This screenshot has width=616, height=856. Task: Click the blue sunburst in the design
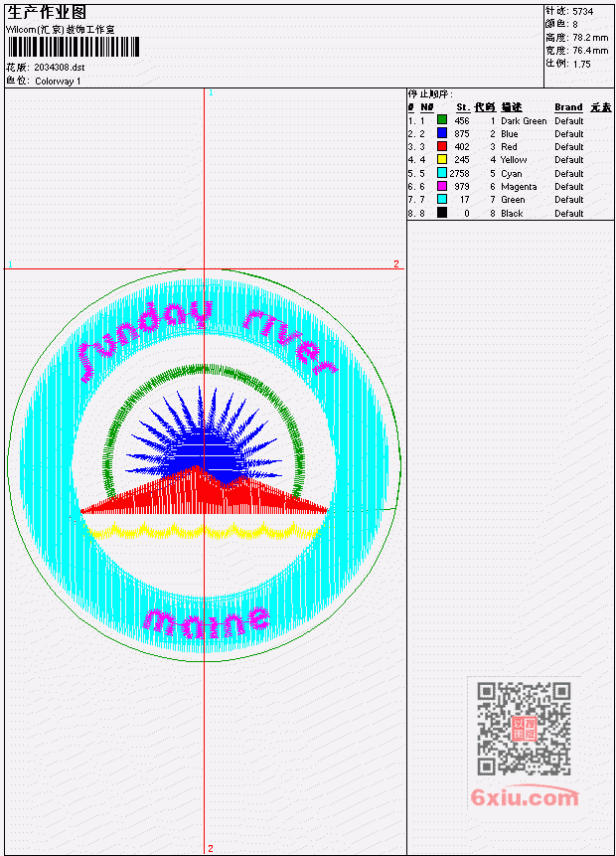204,434
